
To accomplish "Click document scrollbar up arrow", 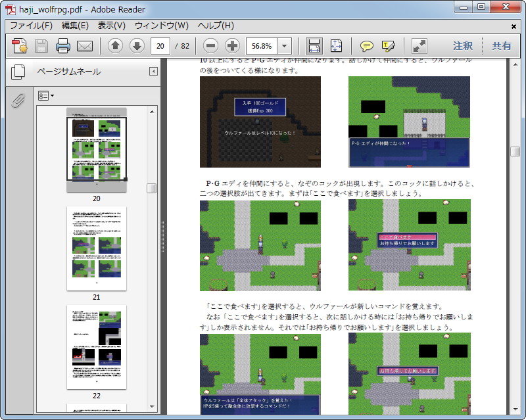I will (515, 64).
